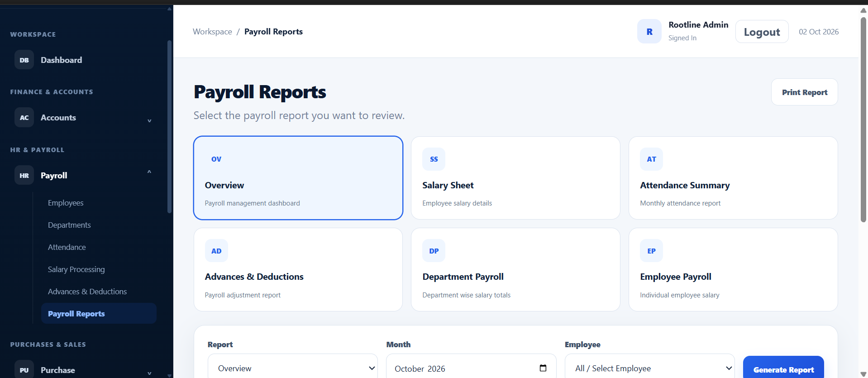This screenshot has width=868, height=378.
Task: Click the Payroll management dashboard description
Action: click(x=252, y=203)
